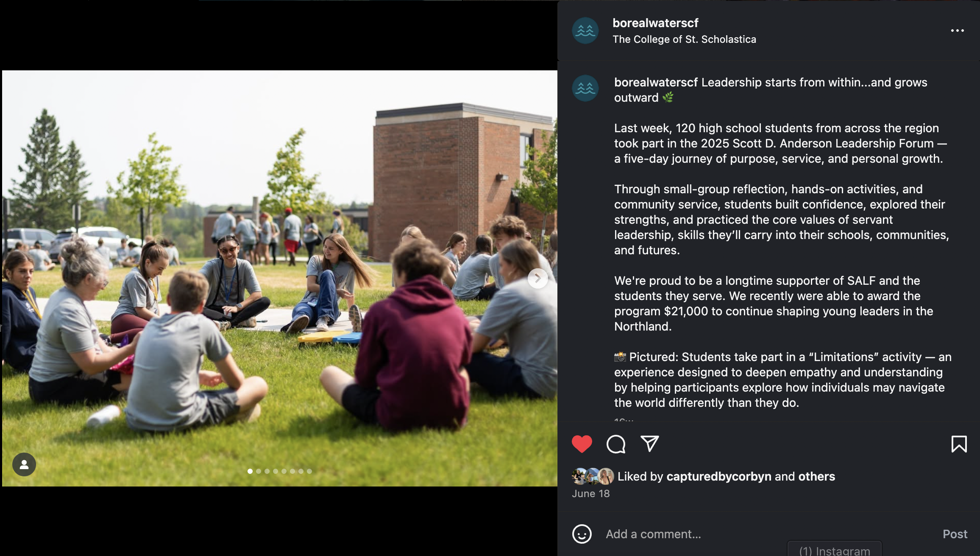
Task: View others who liked the post
Action: (x=816, y=476)
